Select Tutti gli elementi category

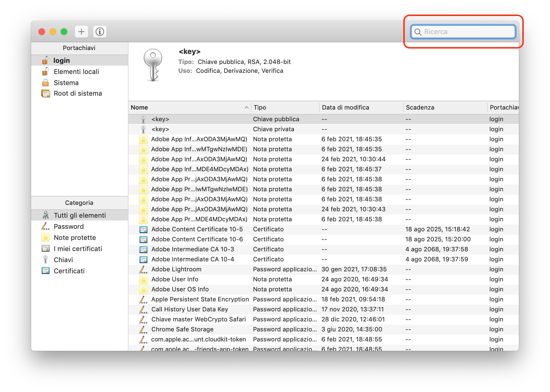pyautogui.click(x=80, y=215)
